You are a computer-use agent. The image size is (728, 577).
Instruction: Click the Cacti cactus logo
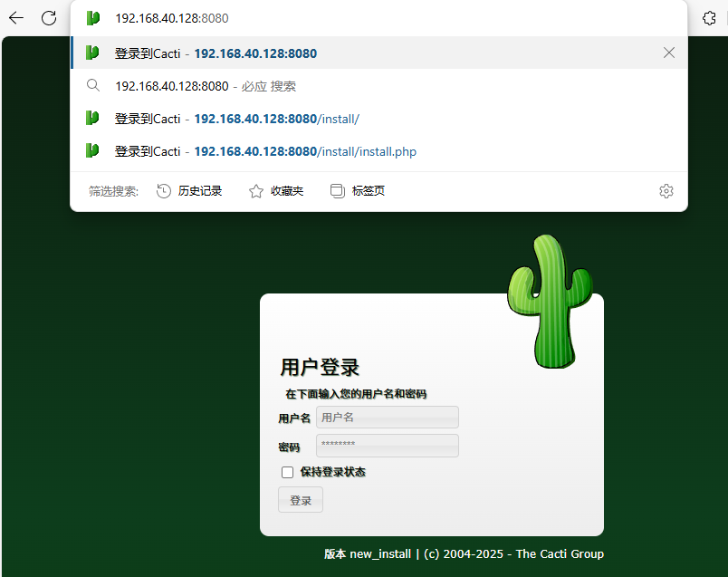point(550,302)
